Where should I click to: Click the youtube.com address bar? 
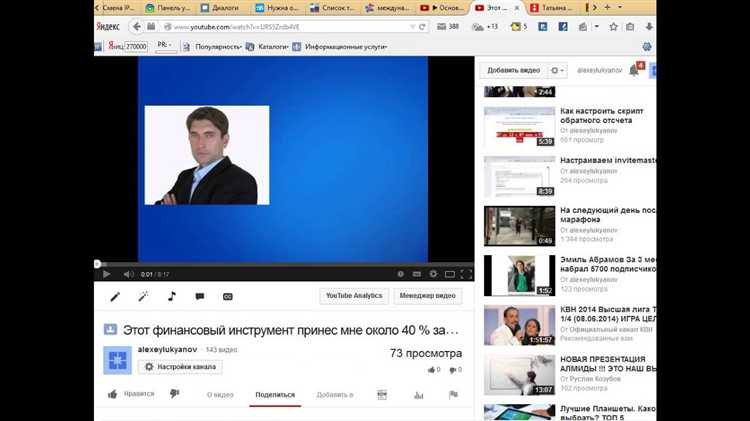(287, 27)
